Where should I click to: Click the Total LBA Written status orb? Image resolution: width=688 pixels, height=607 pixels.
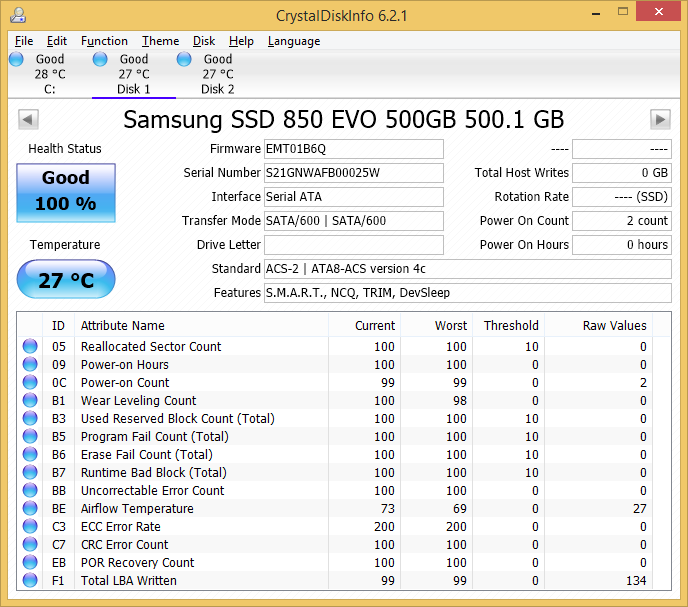(x=30, y=581)
